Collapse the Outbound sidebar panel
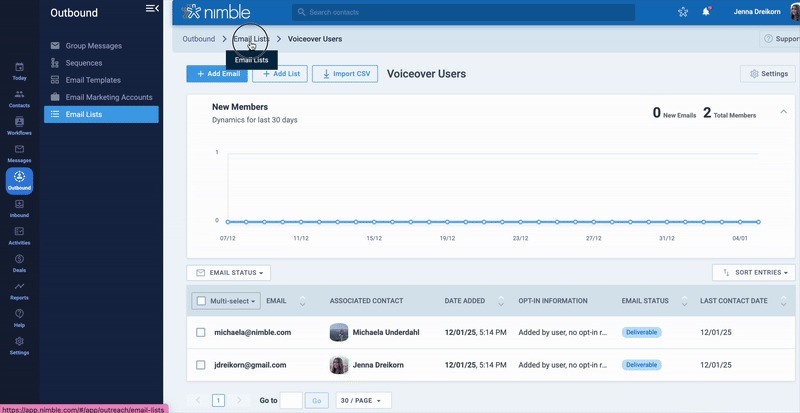The height and width of the screenshot is (413, 800). click(x=152, y=9)
